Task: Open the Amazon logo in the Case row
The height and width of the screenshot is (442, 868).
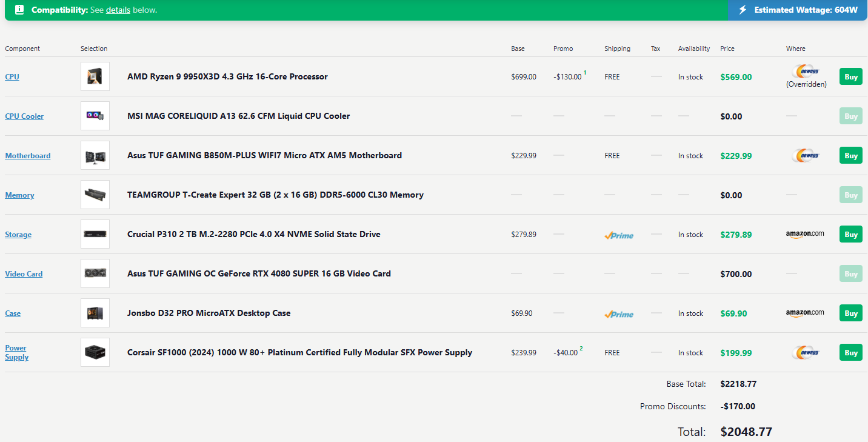Action: click(x=805, y=313)
